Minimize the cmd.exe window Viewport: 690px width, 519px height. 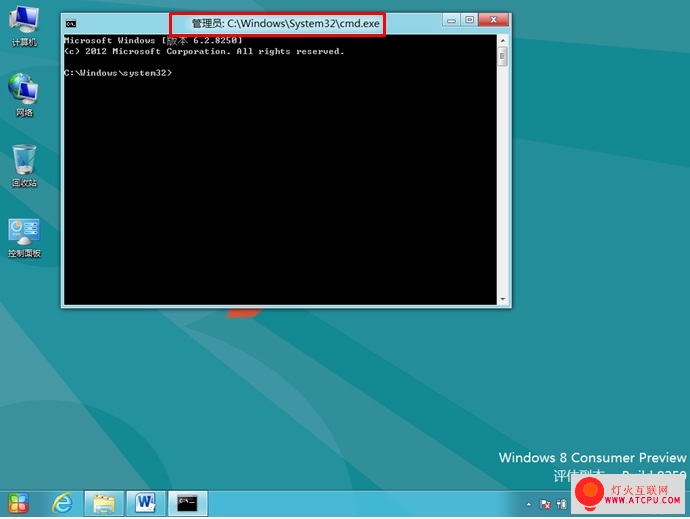tap(451, 20)
